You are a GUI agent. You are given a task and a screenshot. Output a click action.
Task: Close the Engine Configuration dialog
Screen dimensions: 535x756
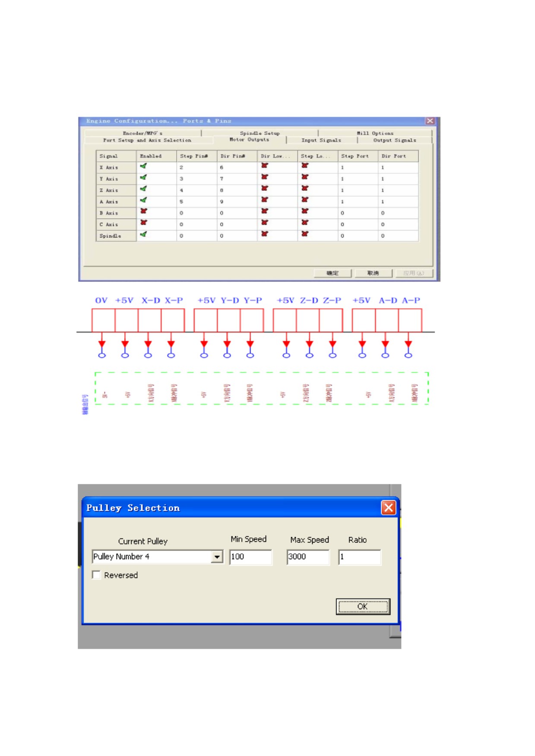tap(430, 121)
